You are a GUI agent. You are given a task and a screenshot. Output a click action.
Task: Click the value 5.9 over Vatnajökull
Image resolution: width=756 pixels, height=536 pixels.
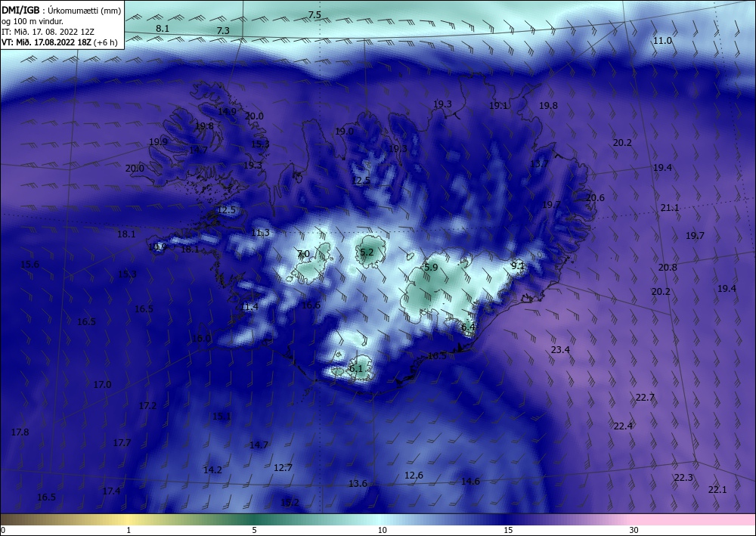431,268
